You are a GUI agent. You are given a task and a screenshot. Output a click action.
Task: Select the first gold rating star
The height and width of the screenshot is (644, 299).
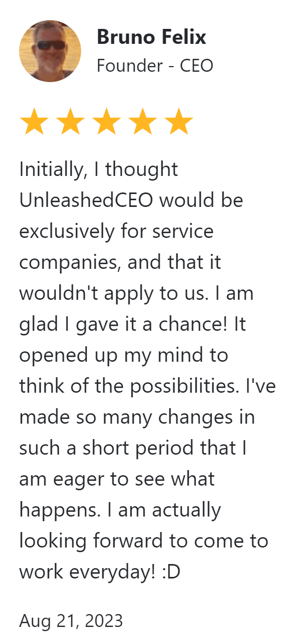[x=34, y=122]
